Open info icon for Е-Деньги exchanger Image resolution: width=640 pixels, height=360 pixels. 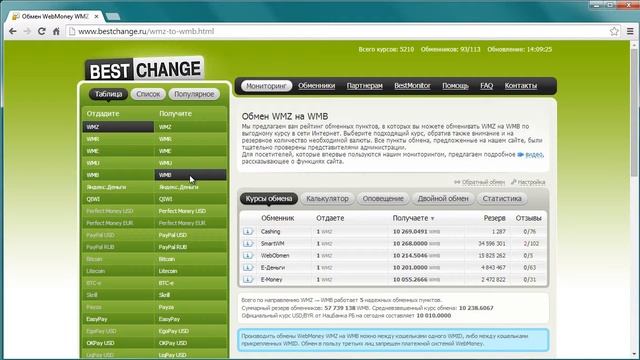247,268
